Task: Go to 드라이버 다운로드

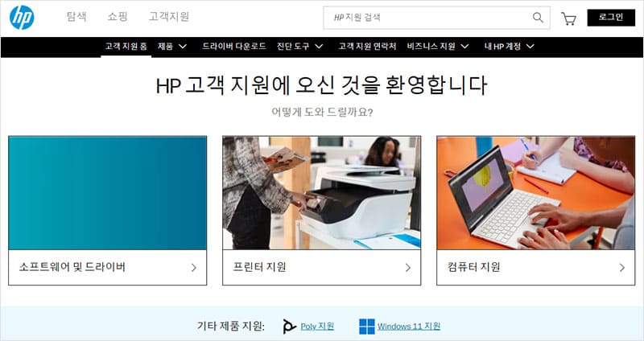Action: click(234, 47)
